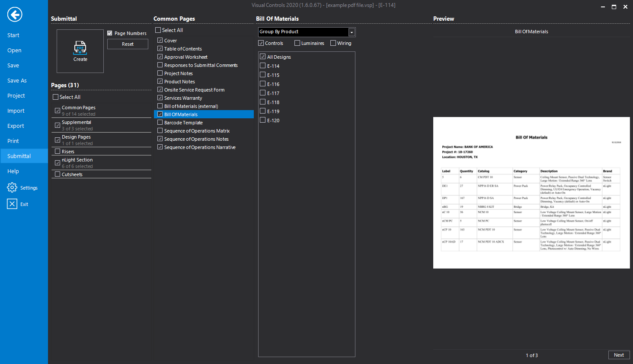The width and height of the screenshot is (633, 364).
Task: Toggle the Product Notes checkbox
Action: click(x=160, y=81)
